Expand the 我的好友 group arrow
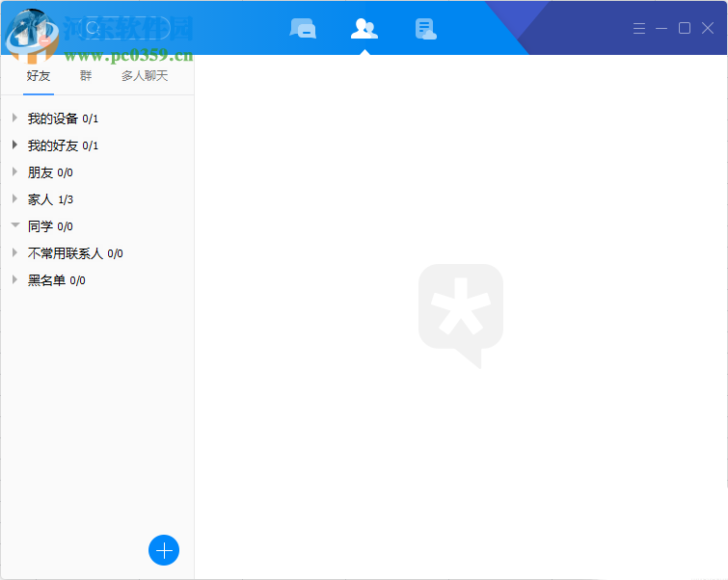Image resolution: width=728 pixels, height=580 pixels. pos(14,145)
